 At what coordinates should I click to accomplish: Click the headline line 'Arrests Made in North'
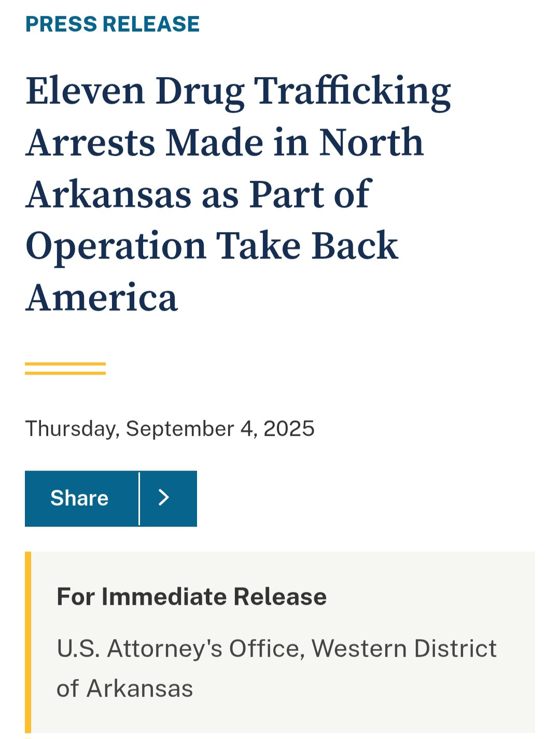click(x=225, y=143)
